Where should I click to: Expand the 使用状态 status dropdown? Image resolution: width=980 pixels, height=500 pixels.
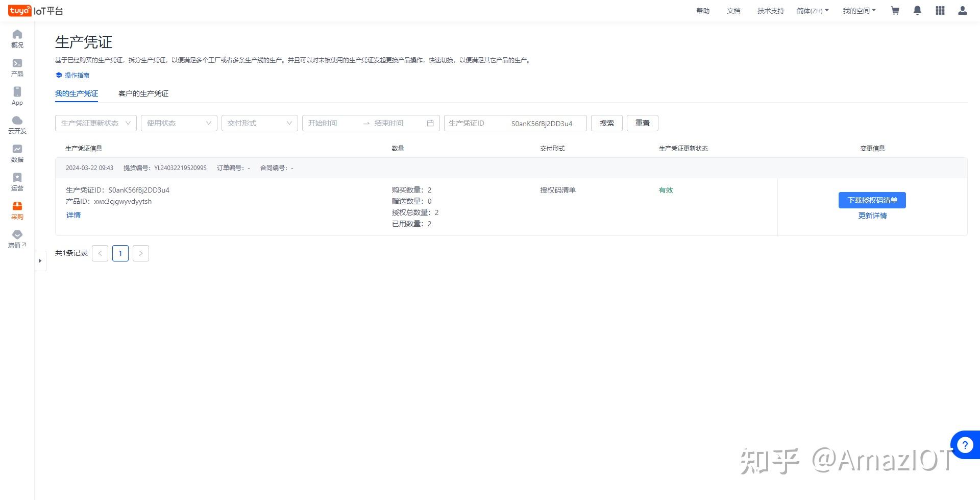[x=179, y=123]
